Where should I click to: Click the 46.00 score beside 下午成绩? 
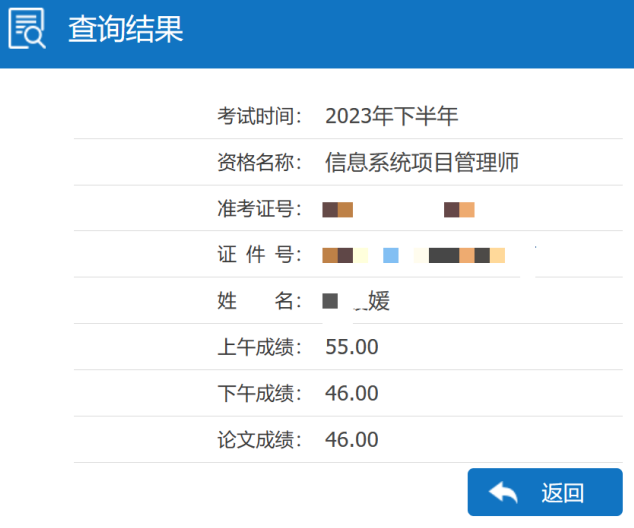click(352, 394)
